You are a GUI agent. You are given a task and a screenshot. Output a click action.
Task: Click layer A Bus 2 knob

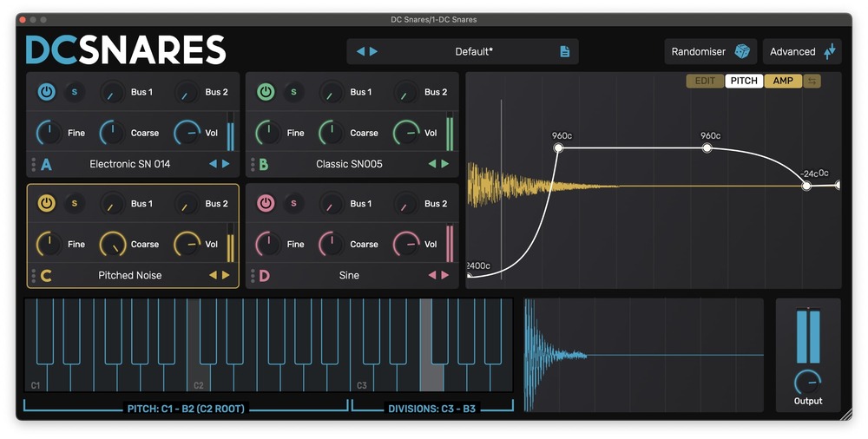point(187,93)
